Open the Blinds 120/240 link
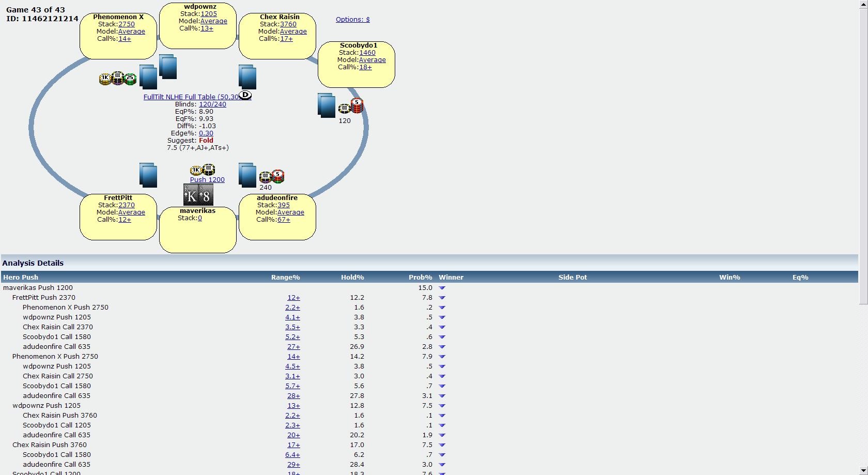Viewport: 868px width, 475px height. click(x=212, y=104)
